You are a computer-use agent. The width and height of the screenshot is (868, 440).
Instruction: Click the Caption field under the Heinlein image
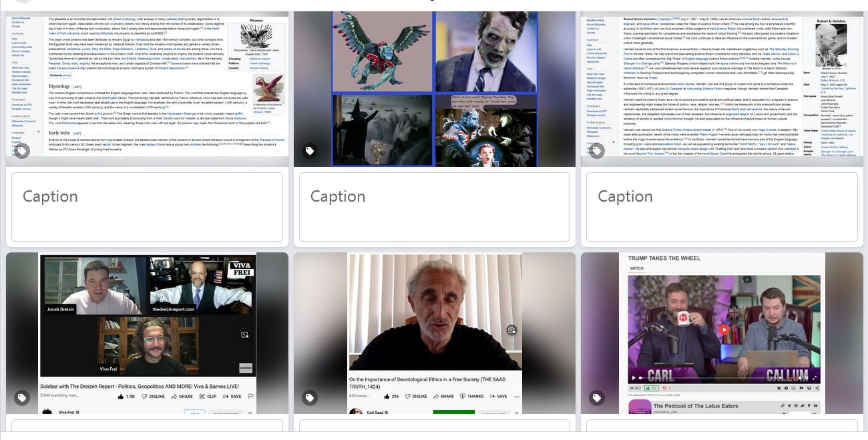[x=722, y=207]
